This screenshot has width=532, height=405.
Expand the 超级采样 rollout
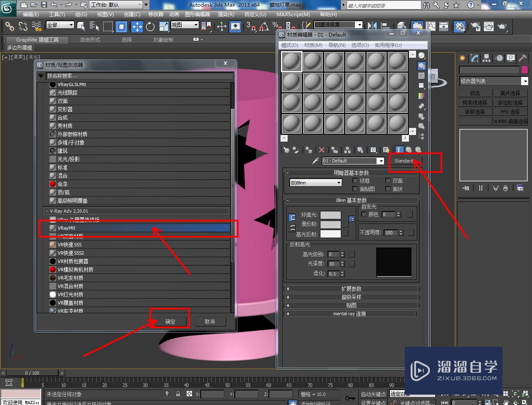[351, 297]
